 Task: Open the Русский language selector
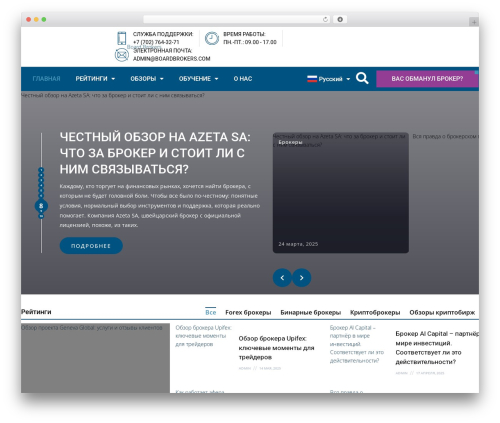point(329,79)
